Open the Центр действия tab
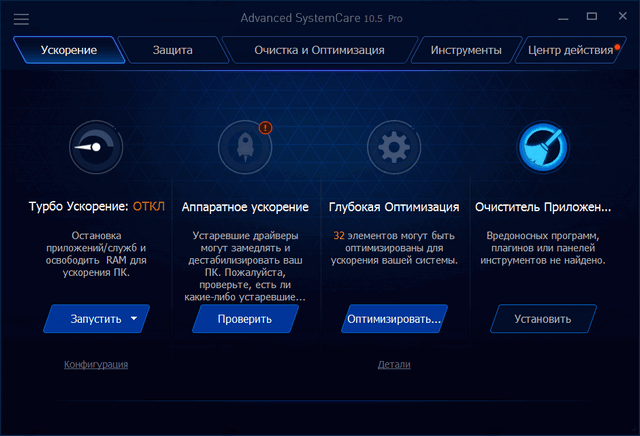 [571, 50]
